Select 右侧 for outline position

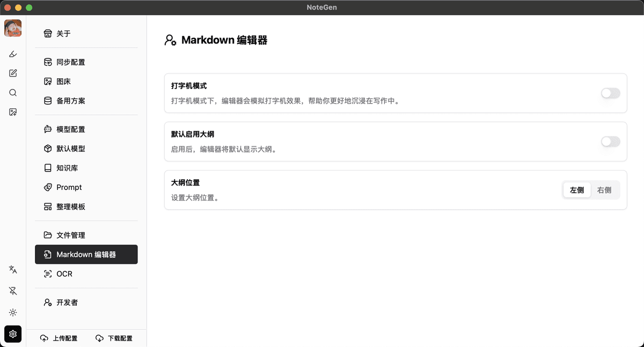[604, 190]
